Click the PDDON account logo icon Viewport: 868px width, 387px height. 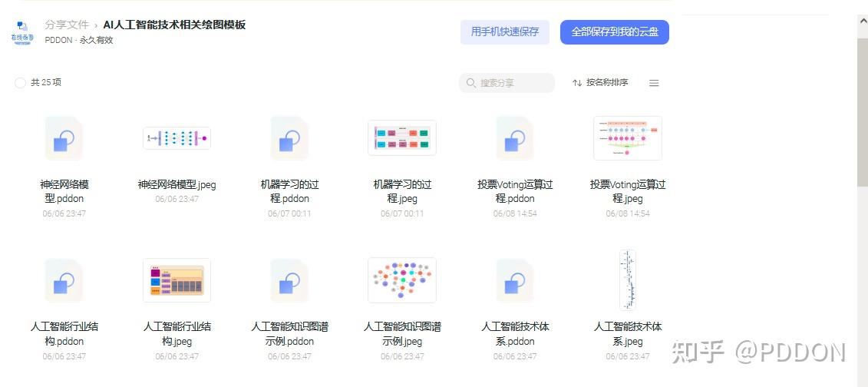click(x=23, y=32)
